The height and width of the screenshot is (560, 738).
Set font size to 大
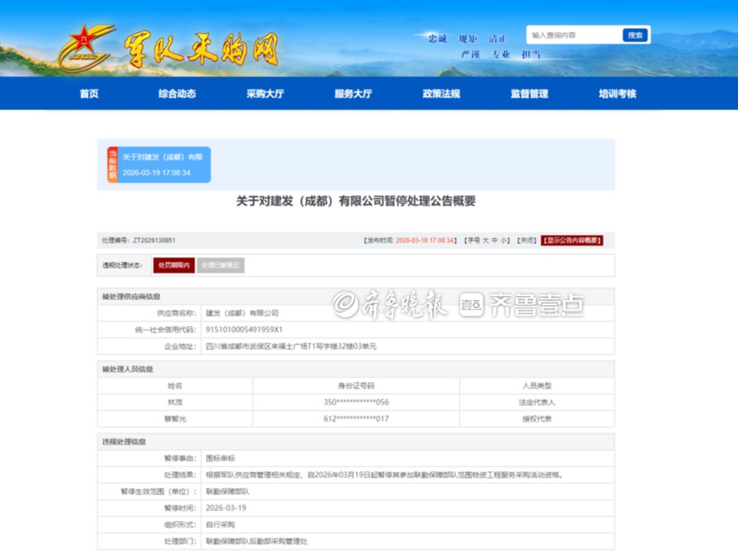[485, 240]
